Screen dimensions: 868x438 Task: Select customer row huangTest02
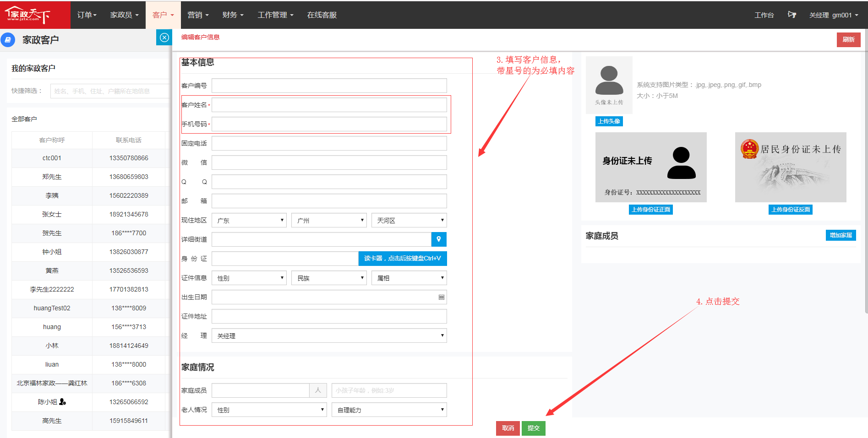(x=91, y=308)
